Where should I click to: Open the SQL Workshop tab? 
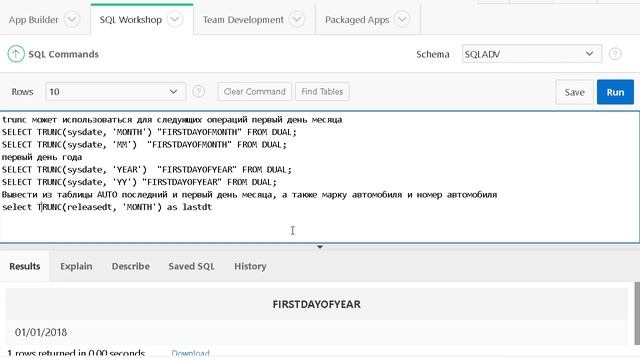tap(131, 20)
